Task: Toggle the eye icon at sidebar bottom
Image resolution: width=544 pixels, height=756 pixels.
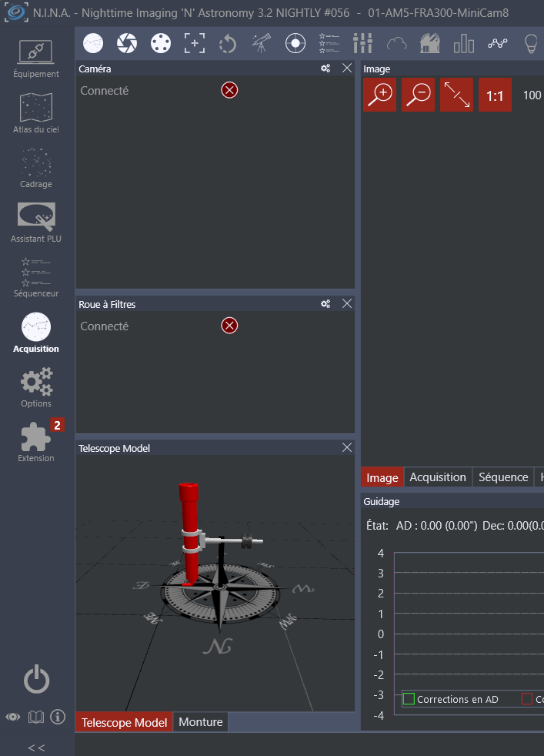Action: pos(13,717)
